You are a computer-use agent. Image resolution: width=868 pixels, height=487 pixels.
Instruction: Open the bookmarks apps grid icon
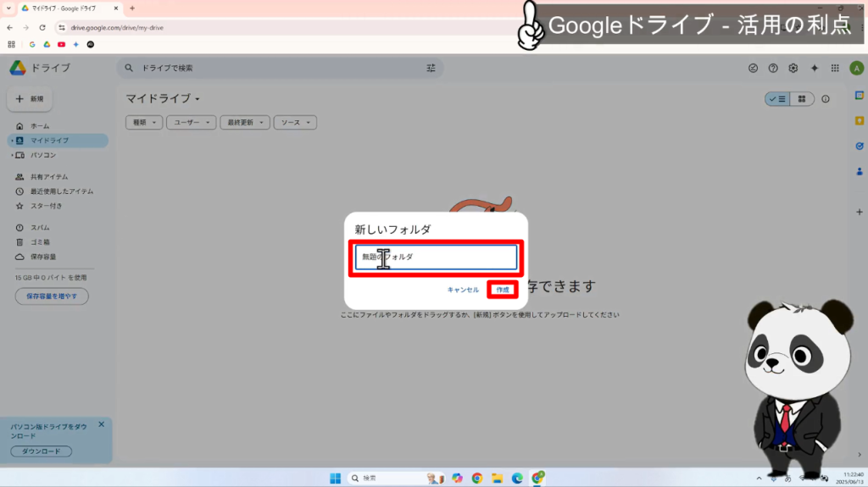[11, 44]
